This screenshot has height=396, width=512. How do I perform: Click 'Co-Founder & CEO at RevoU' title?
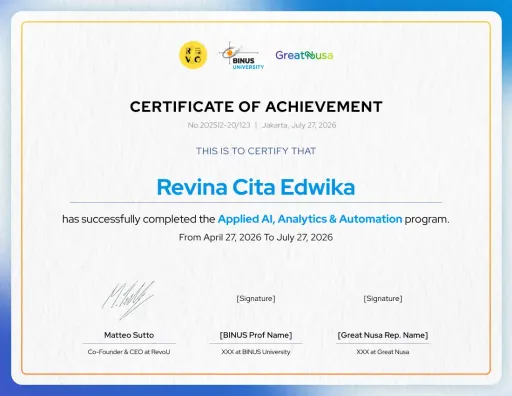[129, 352]
